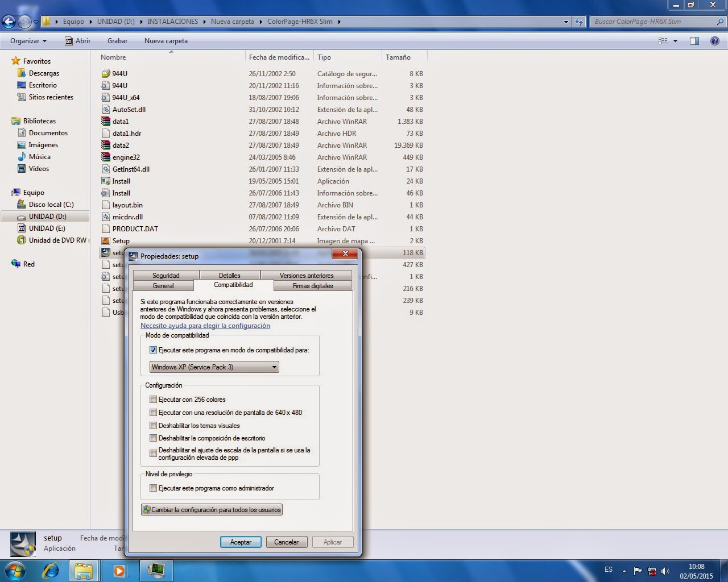This screenshot has height=582, width=728.
Task: Click the view mode icon in toolbar
Action: tap(663, 41)
